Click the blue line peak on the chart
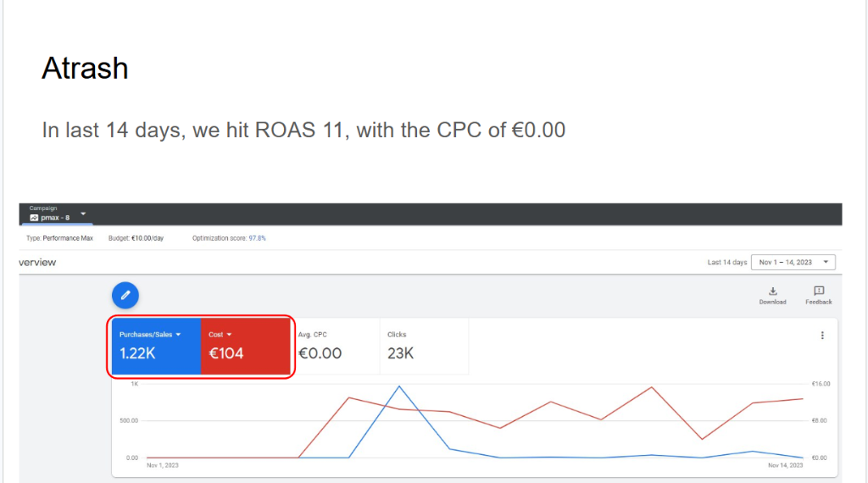 [x=399, y=386]
